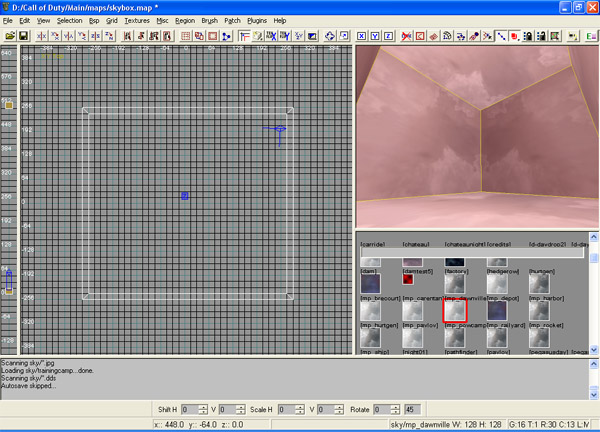Select Free Rotate tool icon
The width and height of the screenshot is (600, 432).
click(330, 36)
